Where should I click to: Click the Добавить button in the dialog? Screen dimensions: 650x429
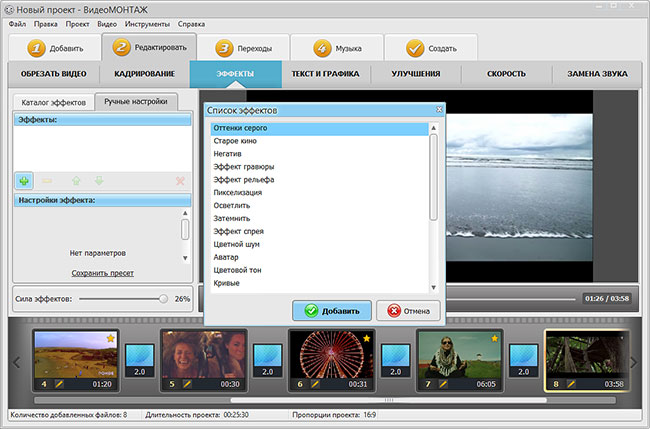[x=332, y=310]
